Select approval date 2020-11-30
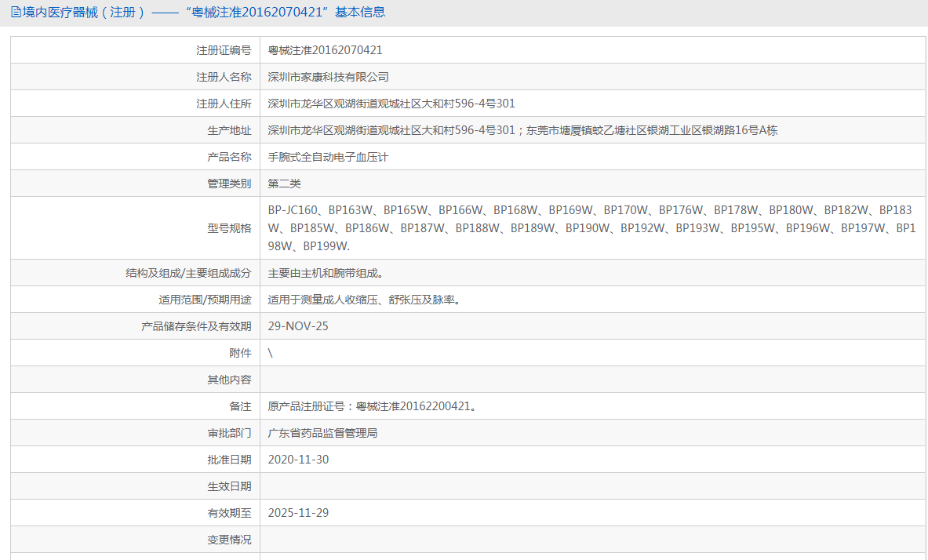The height and width of the screenshot is (560, 928). [x=298, y=460]
